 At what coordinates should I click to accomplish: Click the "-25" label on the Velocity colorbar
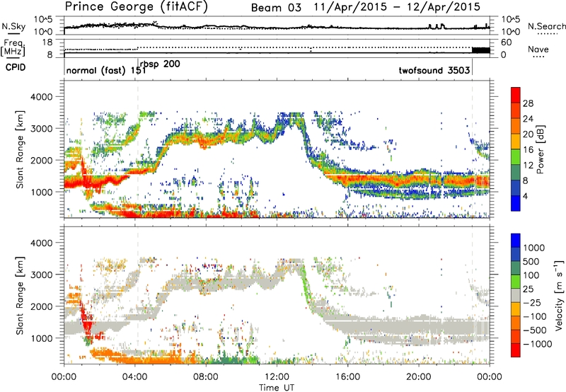[533, 302]
